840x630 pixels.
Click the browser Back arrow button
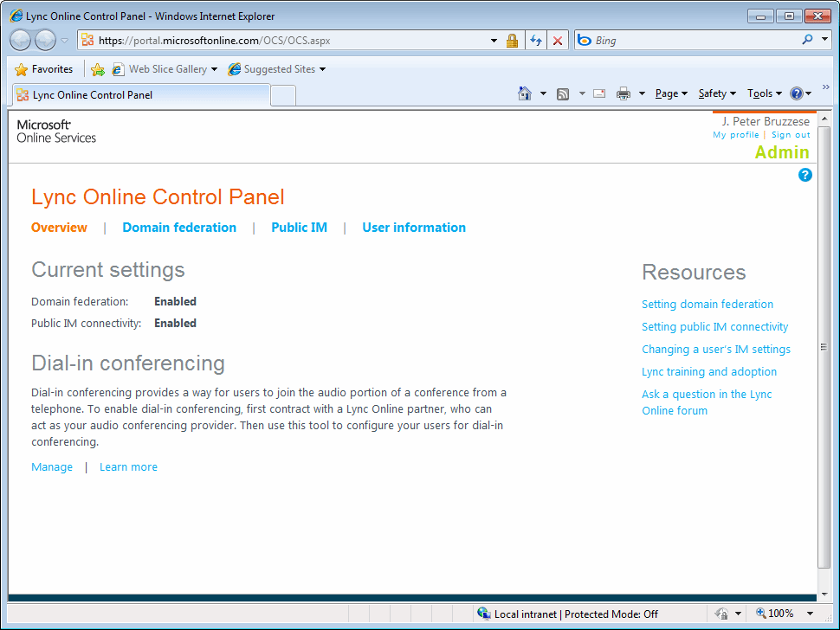[21, 40]
